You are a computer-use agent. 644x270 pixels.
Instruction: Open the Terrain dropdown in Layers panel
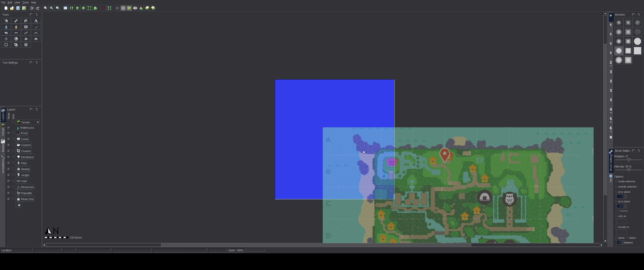pos(38,122)
